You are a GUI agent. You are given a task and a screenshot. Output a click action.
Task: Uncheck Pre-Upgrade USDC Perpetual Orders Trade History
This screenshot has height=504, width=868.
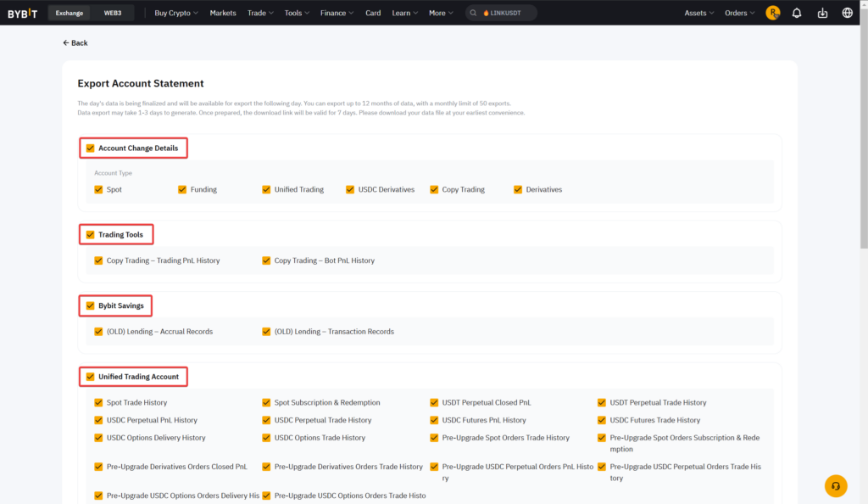[x=602, y=467]
